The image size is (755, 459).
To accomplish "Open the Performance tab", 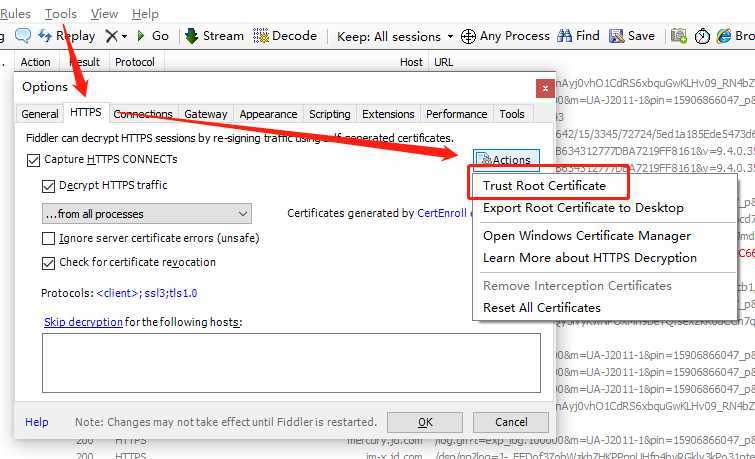I will pos(456,114).
